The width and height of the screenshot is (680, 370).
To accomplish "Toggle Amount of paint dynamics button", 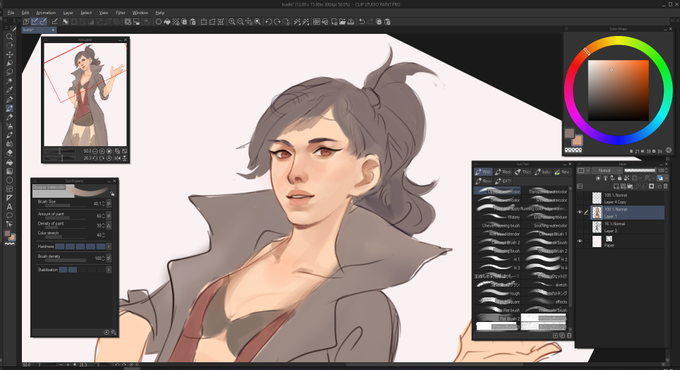I will [109, 215].
